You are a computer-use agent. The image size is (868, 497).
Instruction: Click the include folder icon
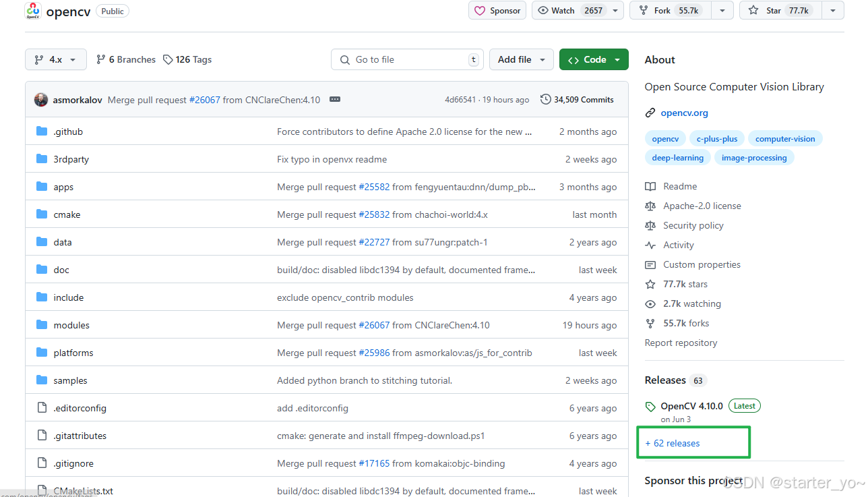42,297
